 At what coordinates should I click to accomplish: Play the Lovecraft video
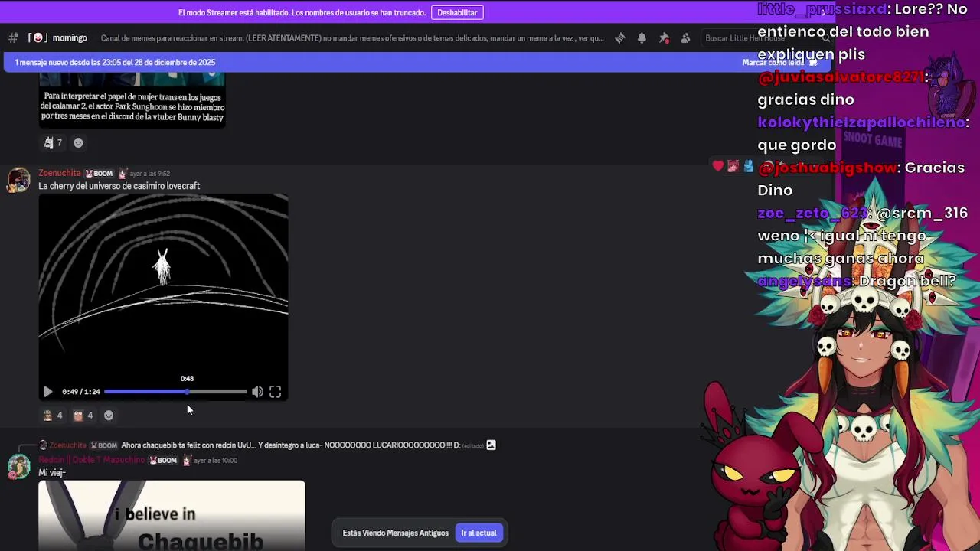tap(47, 392)
